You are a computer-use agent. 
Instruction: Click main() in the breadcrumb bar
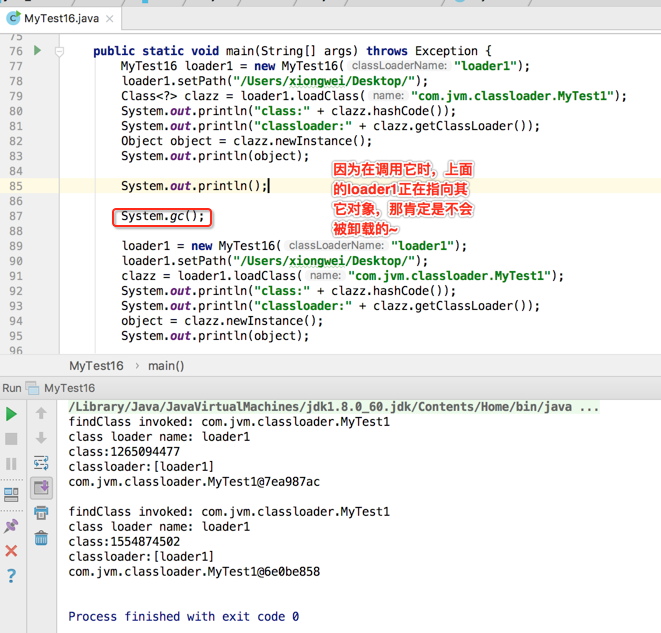[166, 366]
